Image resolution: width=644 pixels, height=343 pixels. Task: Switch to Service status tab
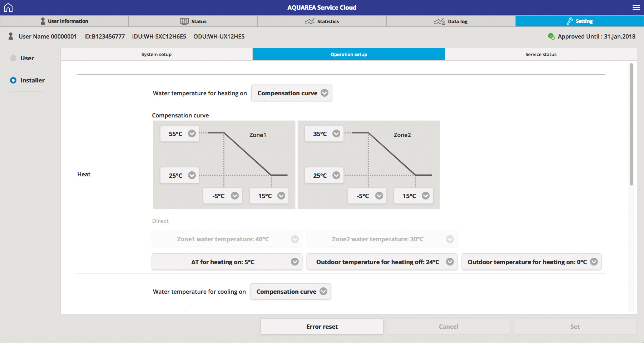(x=541, y=55)
